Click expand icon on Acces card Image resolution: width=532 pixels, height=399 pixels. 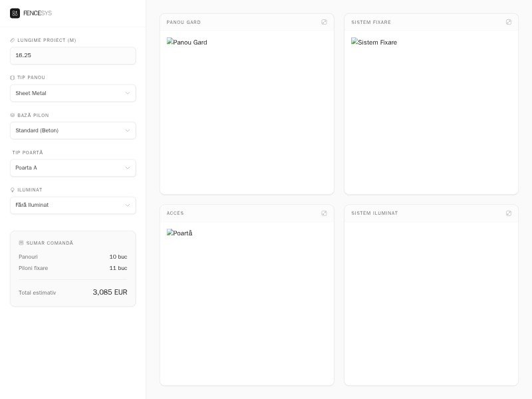(324, 213)
